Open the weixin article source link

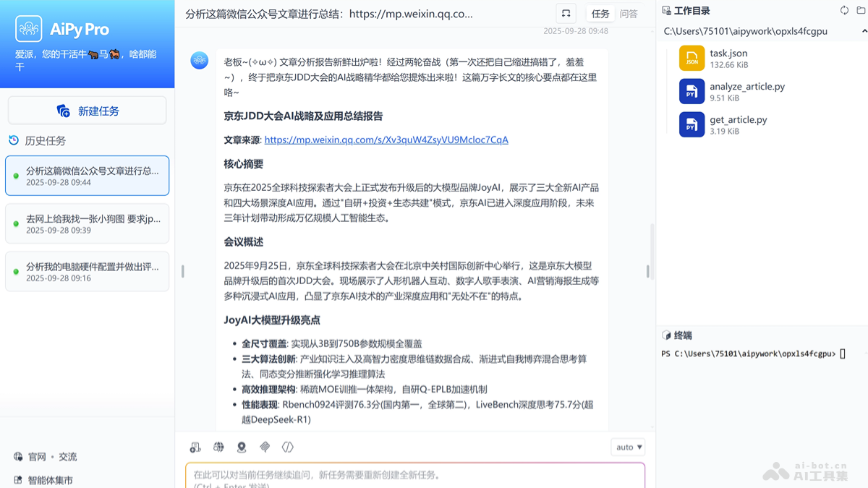coord(386,139)
